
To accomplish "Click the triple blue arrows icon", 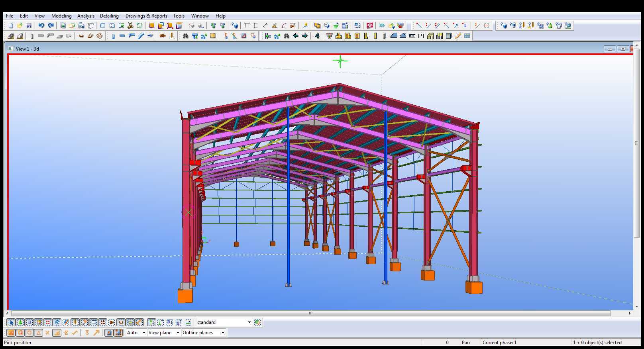I will point(382,25).
